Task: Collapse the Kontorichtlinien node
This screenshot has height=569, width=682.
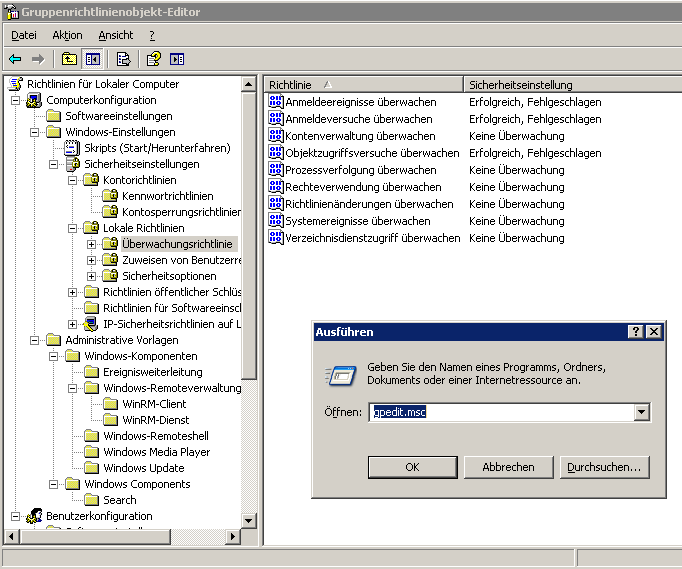Action: coord(73,181)
